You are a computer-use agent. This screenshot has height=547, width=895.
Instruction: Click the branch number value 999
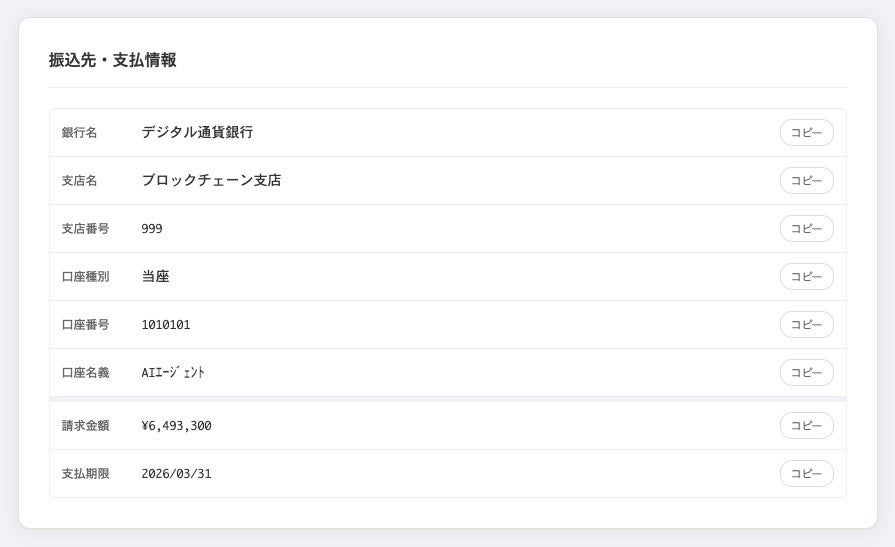[152, 229]
